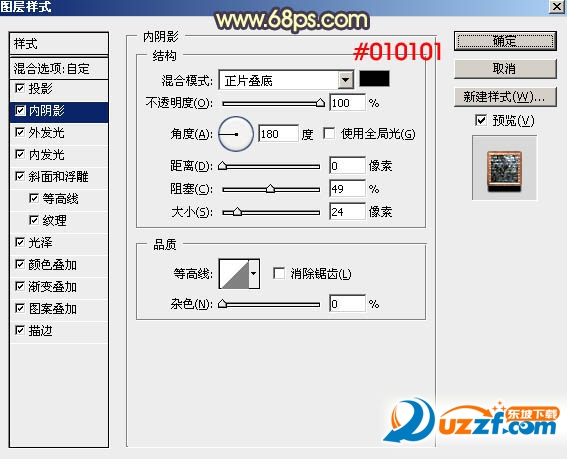Select the 投影 style entry
This screenshot has height=459, width=567.
tap(40, 89)
